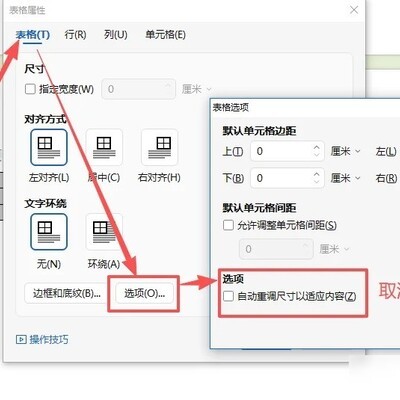The image size is (400, 400).
Task: Click the 默认单元格间距 heading
Action: [x=259, y=208]
